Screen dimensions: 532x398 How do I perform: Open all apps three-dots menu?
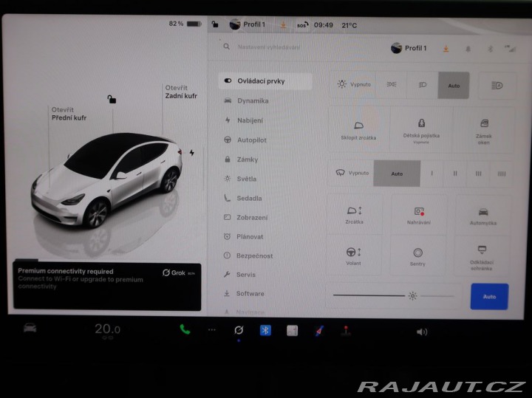pyautogui.click(x=212, y=329)
